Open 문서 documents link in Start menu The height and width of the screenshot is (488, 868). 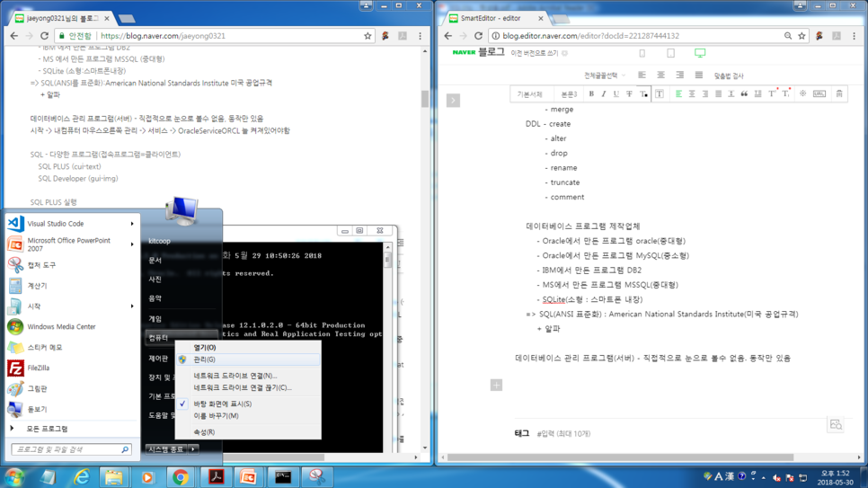pos(155,261)
